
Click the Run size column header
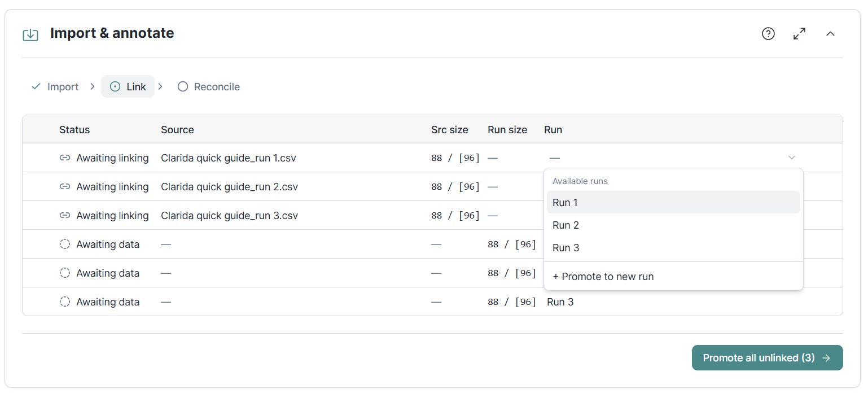[507, 129]
